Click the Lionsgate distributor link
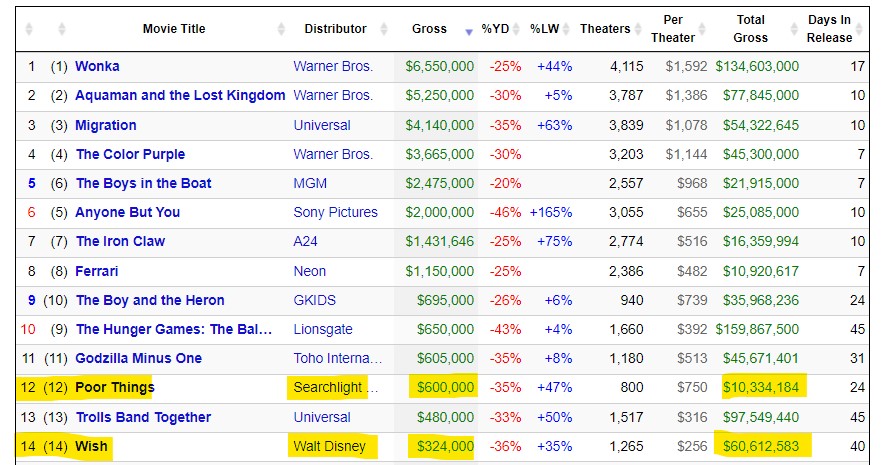This screenshot has width=881, height=465. (x=322, y=329)
